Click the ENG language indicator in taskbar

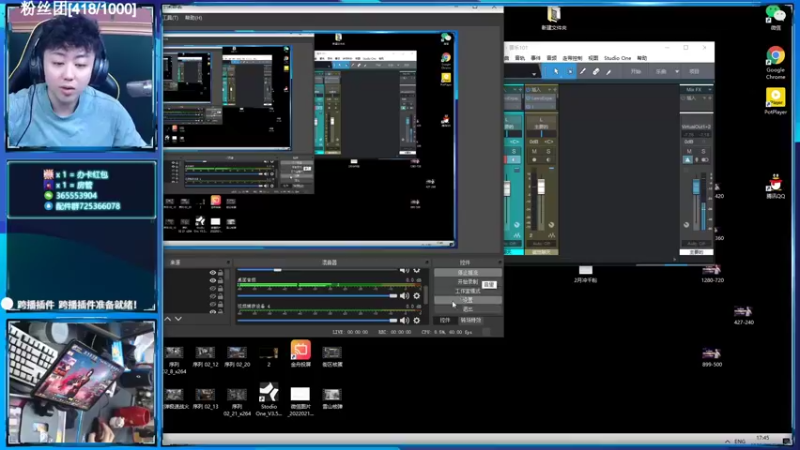tap(740, 441)
